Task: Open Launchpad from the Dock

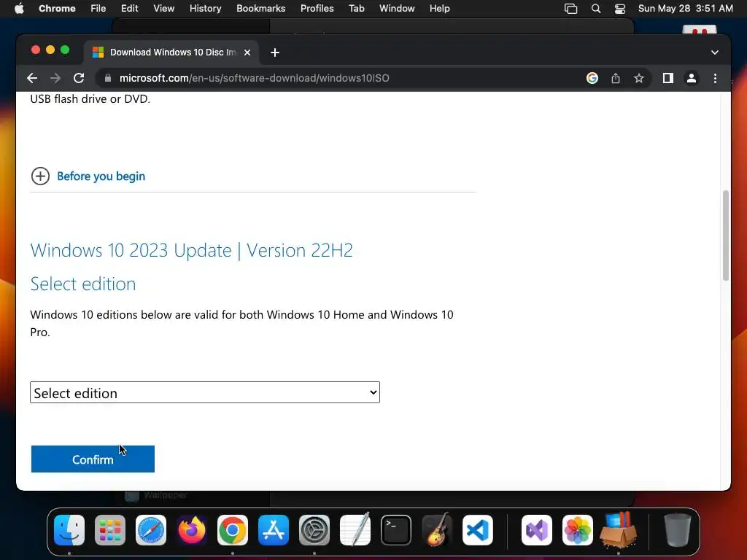Action: pyautogui.click(x=110, y=530)
